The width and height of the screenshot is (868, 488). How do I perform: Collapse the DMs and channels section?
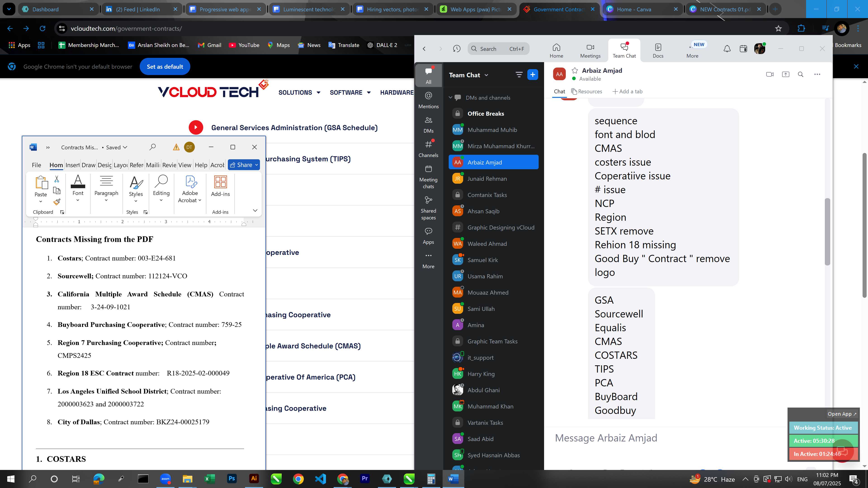pos(450,98)
